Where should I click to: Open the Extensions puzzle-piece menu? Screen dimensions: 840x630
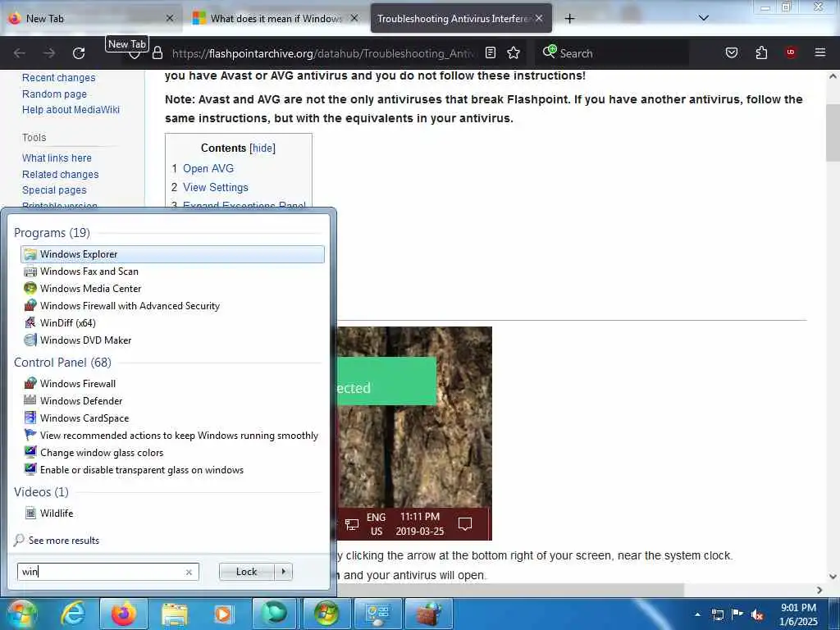(x=761, y=52)
